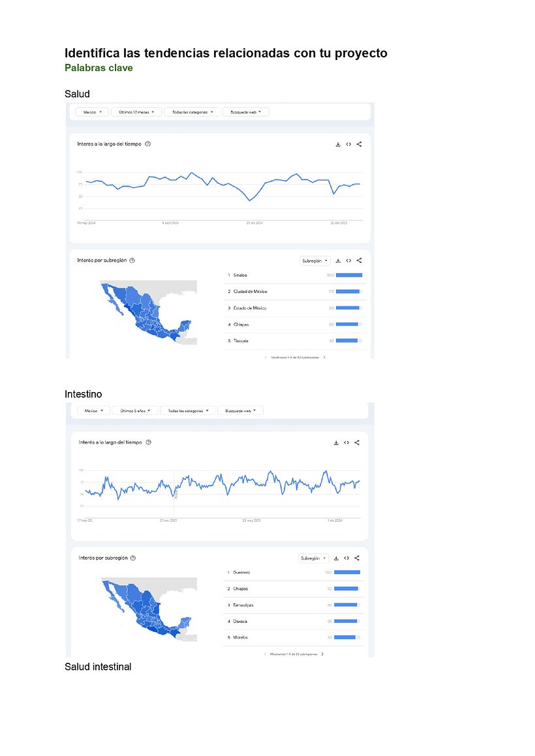
Task: Download the Salud subregion data
Action: click(x=338, y=261)
